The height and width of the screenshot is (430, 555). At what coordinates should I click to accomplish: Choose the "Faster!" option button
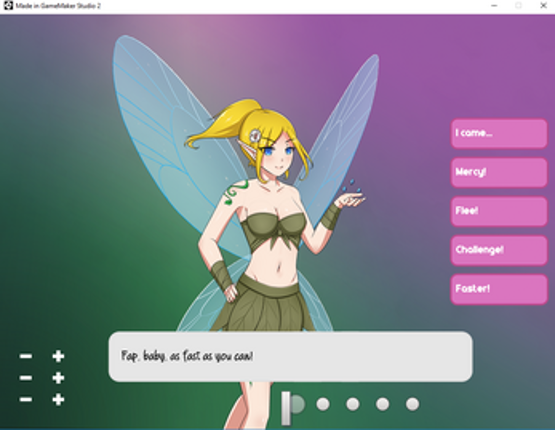pyautogui.click(x=499, y=289)
